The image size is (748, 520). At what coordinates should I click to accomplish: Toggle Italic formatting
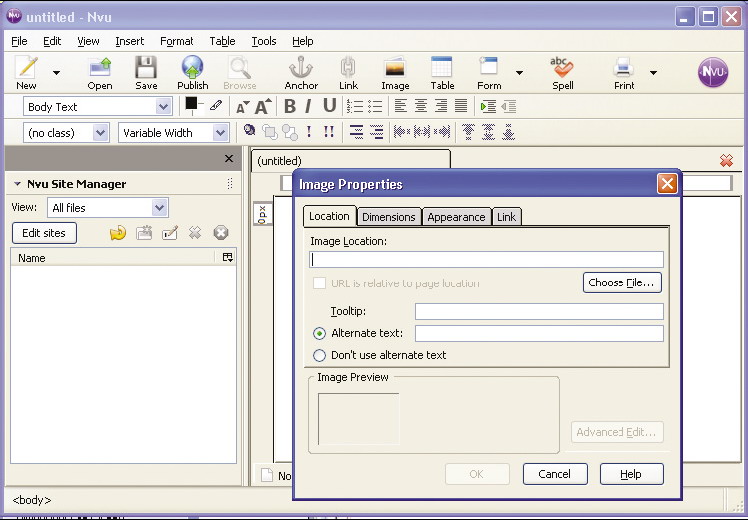point(309,106)
